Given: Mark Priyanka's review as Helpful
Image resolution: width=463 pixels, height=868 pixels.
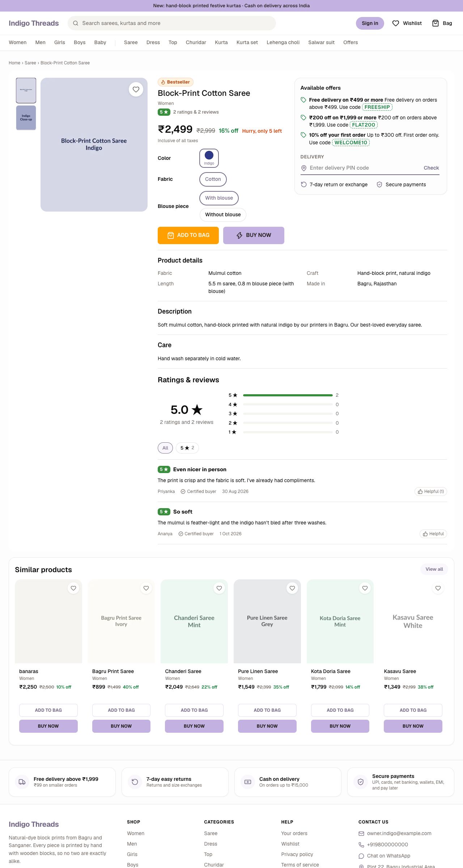Looking at the screenshot, I should (431, 492).
